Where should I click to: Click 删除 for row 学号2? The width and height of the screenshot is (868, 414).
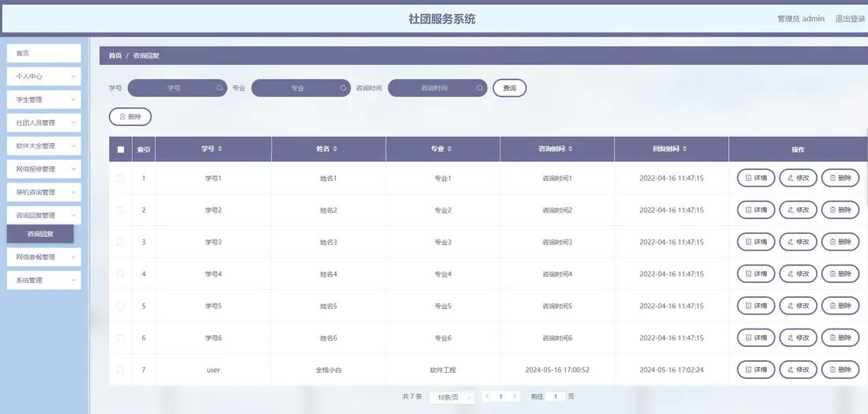pyautogui.click(x=840, y=210)
